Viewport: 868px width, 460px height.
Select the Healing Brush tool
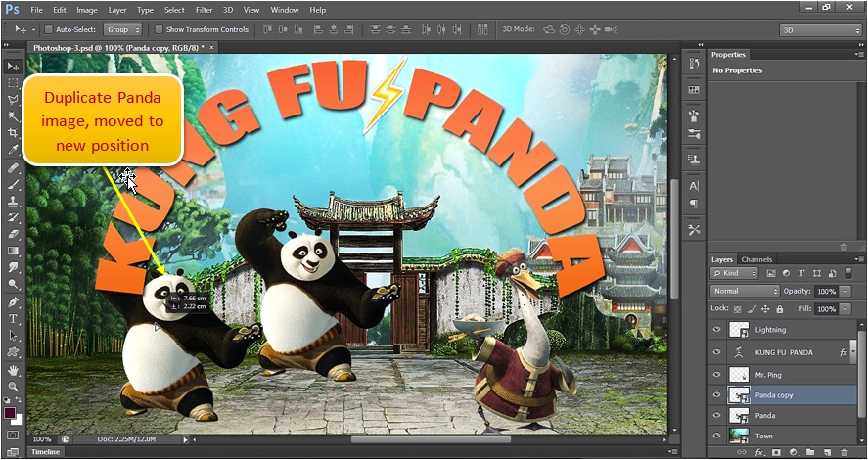coord(13,167)
